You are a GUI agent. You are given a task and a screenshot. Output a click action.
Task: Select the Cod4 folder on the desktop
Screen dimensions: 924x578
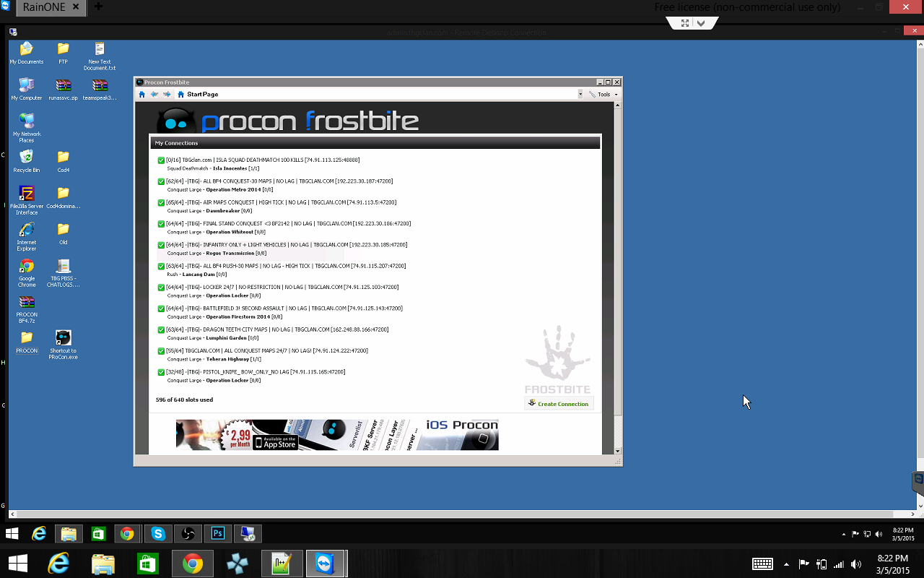tap(63, 161)
